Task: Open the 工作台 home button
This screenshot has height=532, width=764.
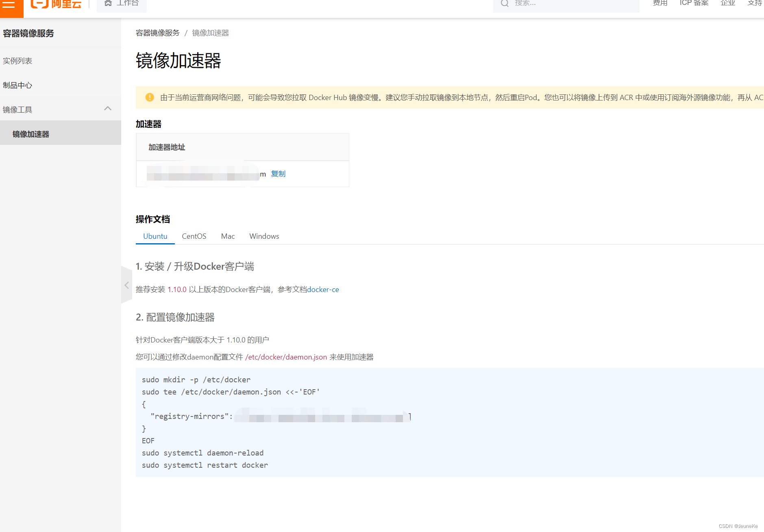Action: coord(122,4)
